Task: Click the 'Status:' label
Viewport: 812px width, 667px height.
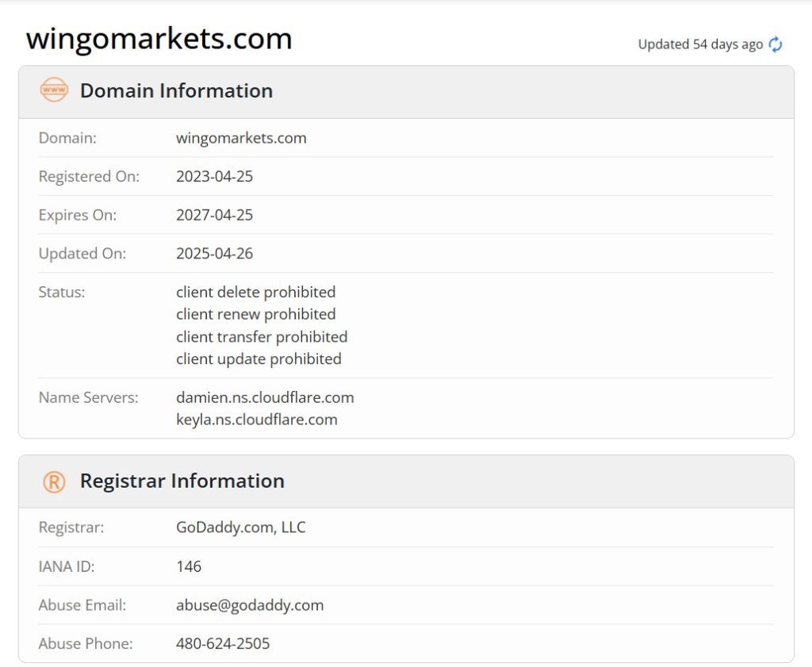Action: [x=62, y=292]
